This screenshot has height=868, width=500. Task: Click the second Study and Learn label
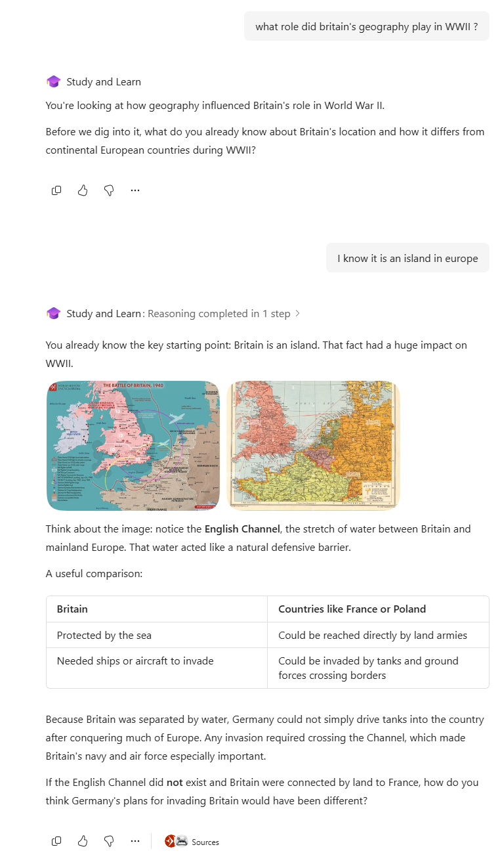(x=104, y=314)
